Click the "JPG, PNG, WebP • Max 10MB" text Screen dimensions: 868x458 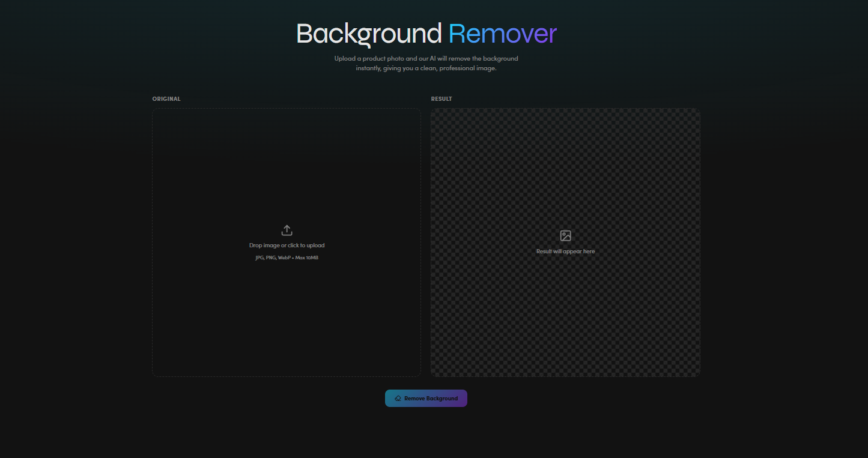tap(287, 258)
